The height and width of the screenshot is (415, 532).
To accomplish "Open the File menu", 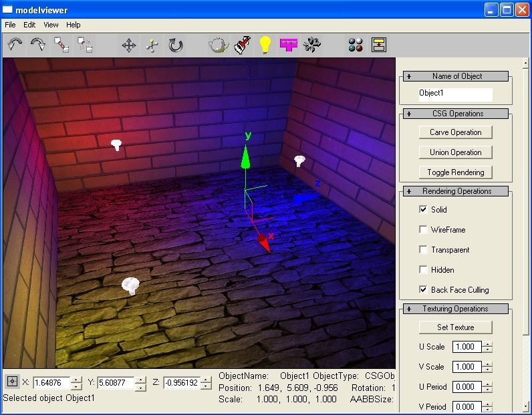I will coord(10,25).
